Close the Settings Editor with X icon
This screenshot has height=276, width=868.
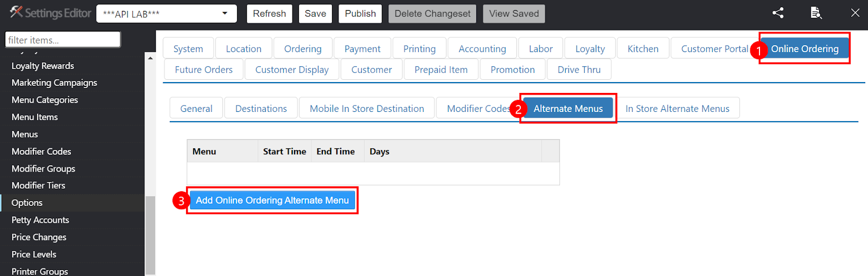tap(855, 13)
